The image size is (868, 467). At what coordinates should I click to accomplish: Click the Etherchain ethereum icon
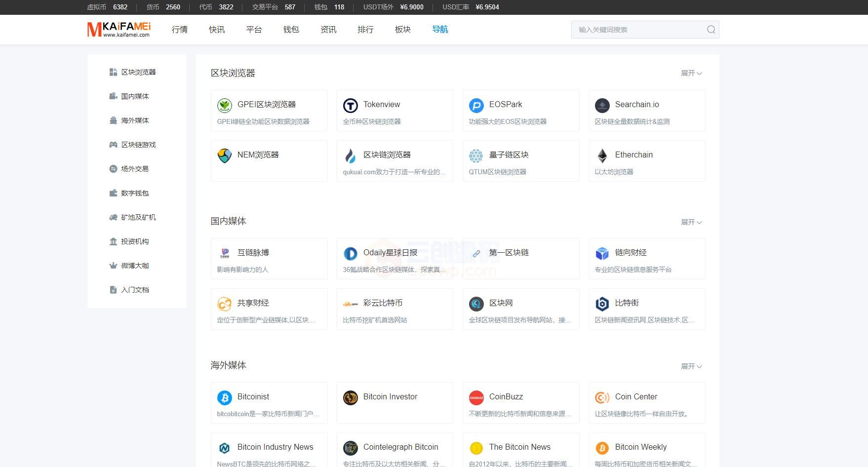602,156
